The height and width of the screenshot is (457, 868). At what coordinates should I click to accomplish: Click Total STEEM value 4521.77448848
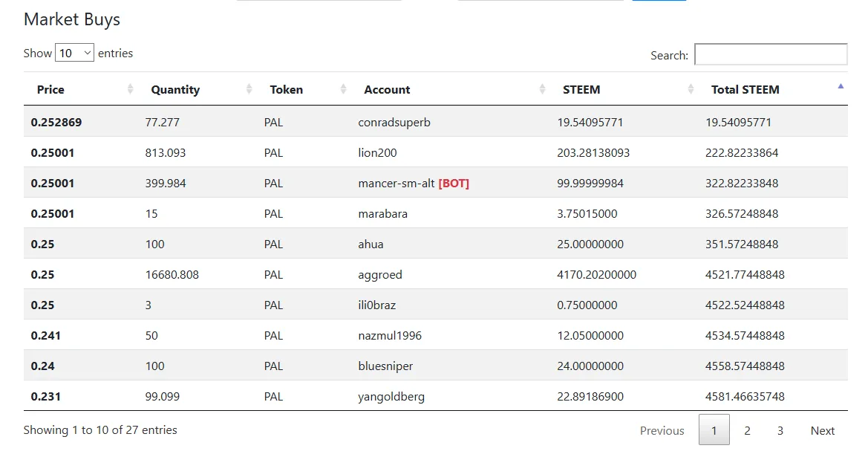click(x=745, y=275)
